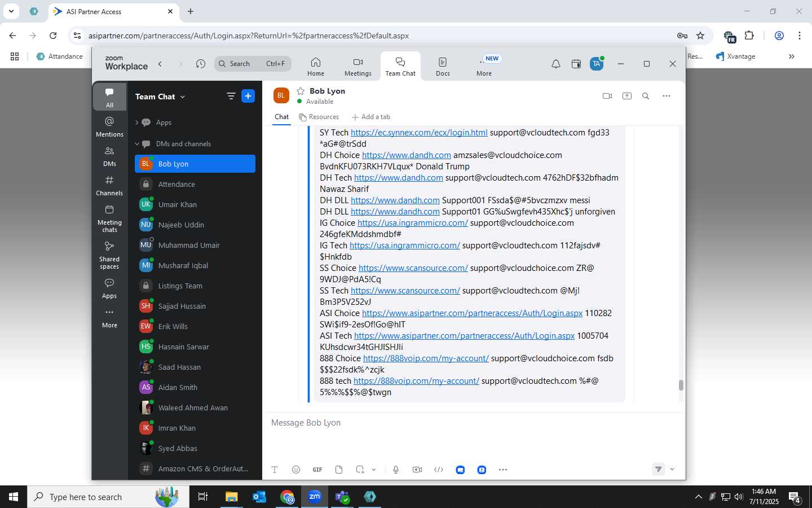Open the Attendance channel
Image resolution: width=812 pixels, height=508 pixels.
coord(195,184)
